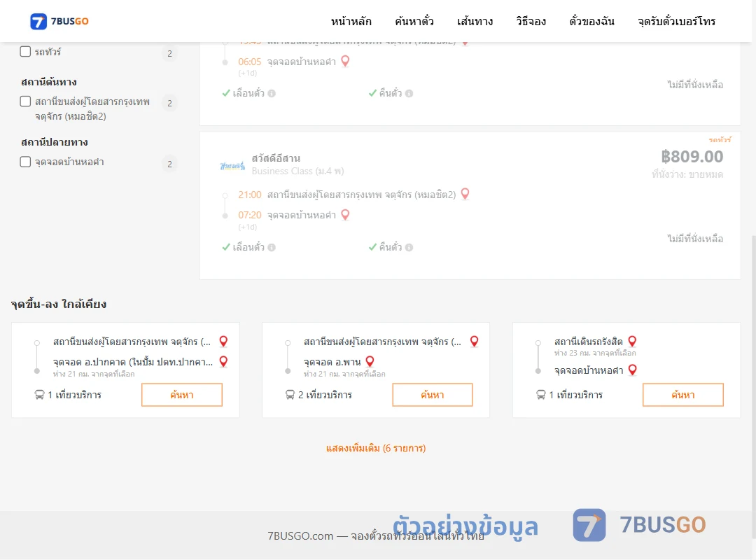Click the ฿809.00 price text

(692, 157)
